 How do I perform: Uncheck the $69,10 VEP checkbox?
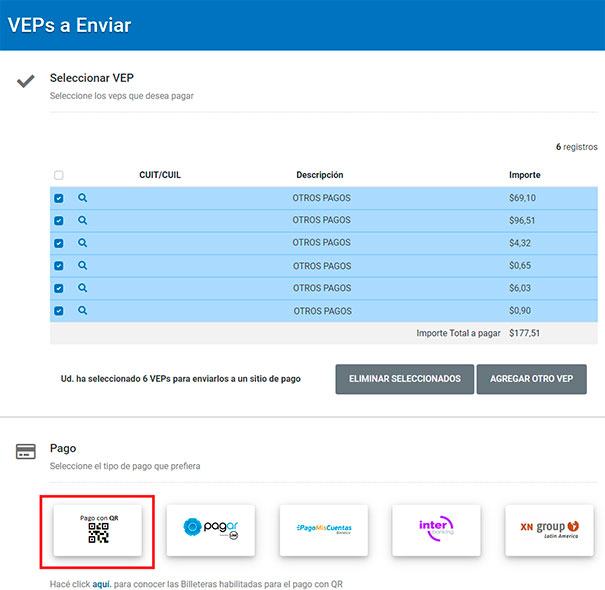[x=59, y=198]
